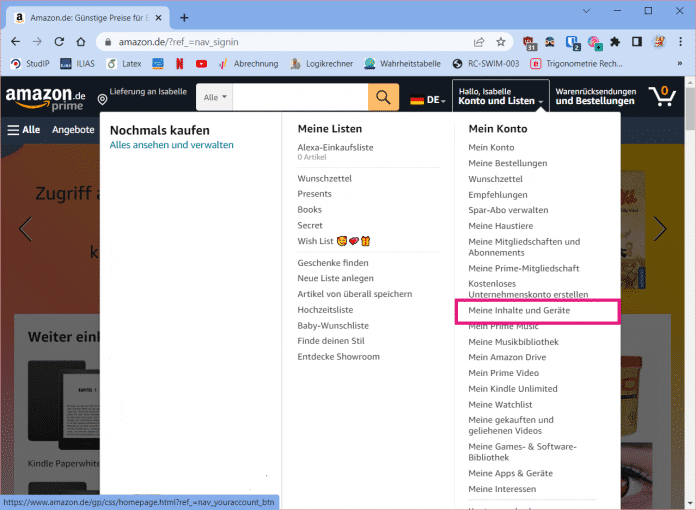Click into the Amazon search field
Screen dimensions: 696x510
point(300,97)
